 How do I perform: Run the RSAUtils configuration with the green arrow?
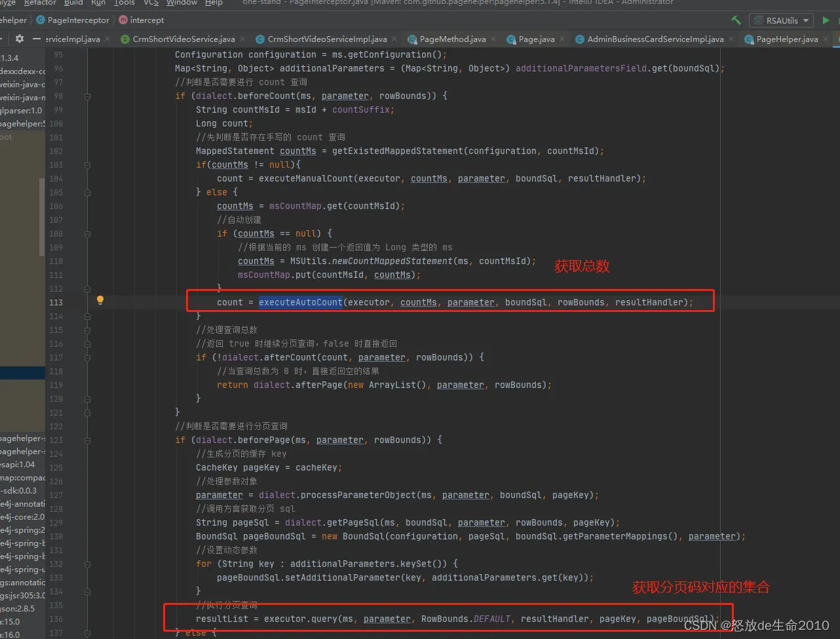826,20
